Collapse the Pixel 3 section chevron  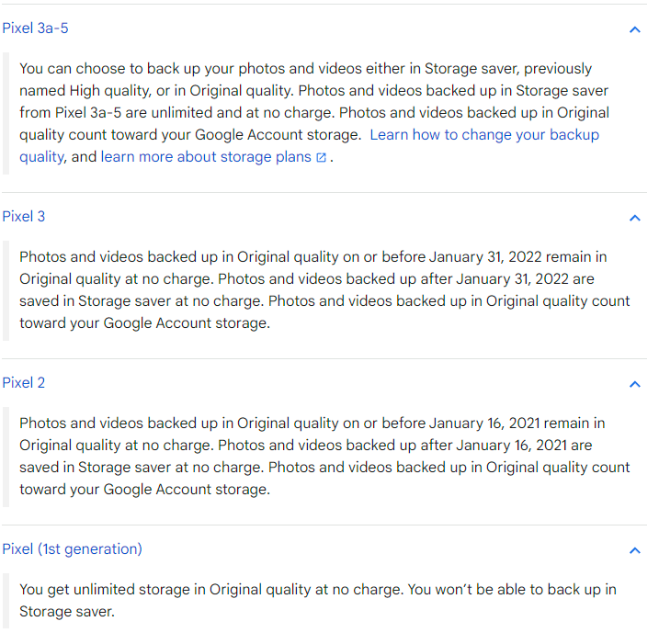(634, 218)
